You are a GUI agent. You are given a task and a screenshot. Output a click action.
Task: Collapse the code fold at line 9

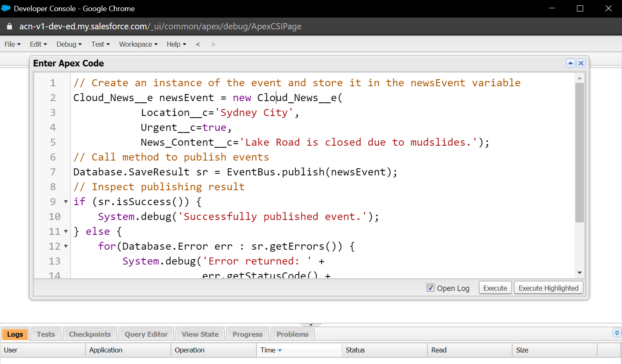[x=66, y=202]
